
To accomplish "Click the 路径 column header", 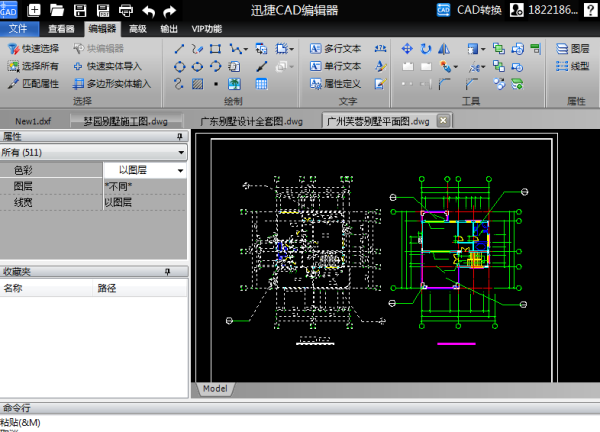I will point(140,288).
